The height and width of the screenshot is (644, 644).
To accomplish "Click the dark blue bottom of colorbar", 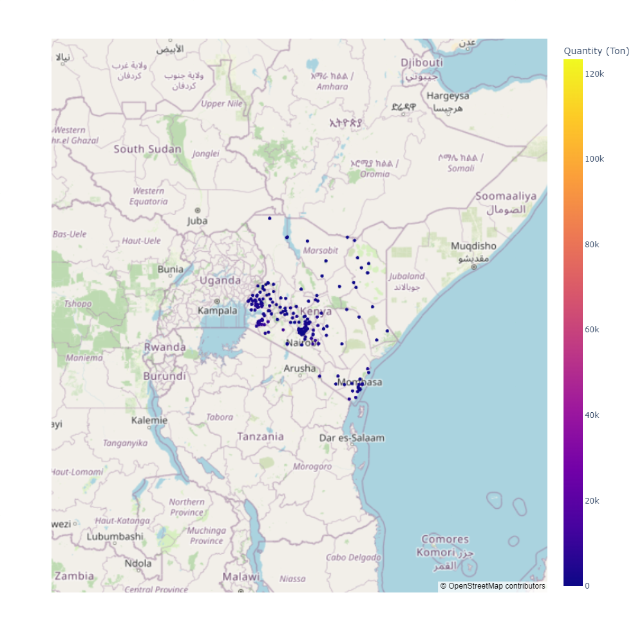I will 573,582.
